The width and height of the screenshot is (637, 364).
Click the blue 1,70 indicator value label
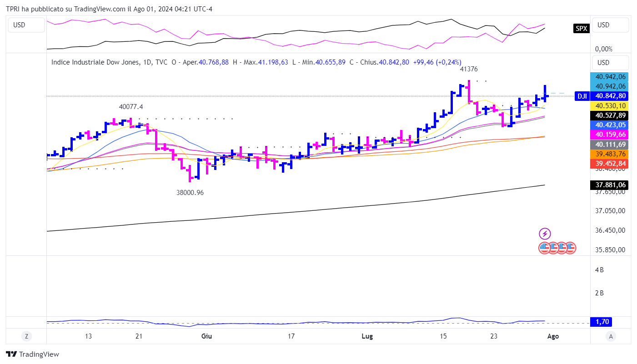pyautogui.click(x=601, y=322)
